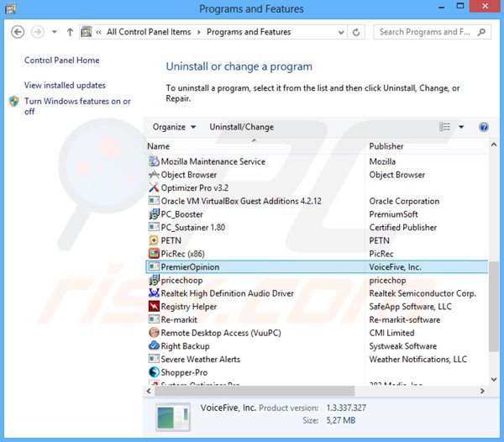The image size is (504, 442).
Task: Click the Forward navigation arrow
Action: click(x=38, y=32)
